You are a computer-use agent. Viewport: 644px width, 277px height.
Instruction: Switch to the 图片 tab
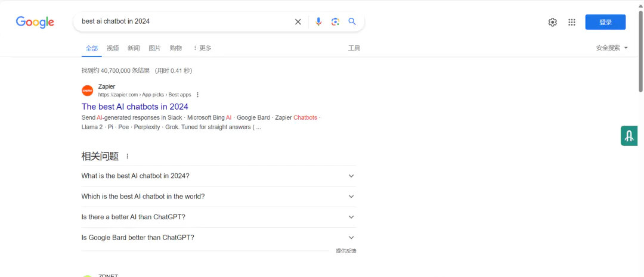tap(154, 48)
